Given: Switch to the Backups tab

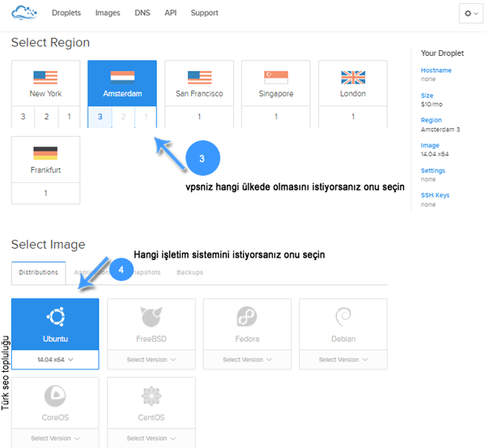Looking at the screenshot, I should coord(190,272).
